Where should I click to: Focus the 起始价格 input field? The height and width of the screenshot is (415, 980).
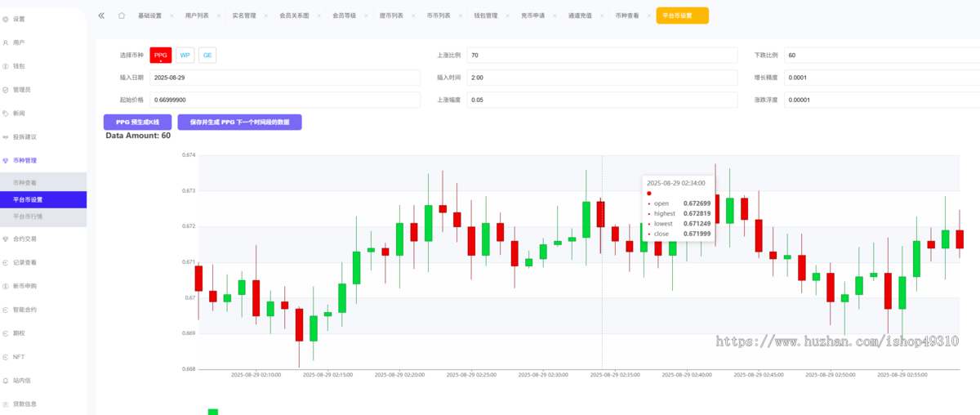pyautogui.click(x=284, y=100)
